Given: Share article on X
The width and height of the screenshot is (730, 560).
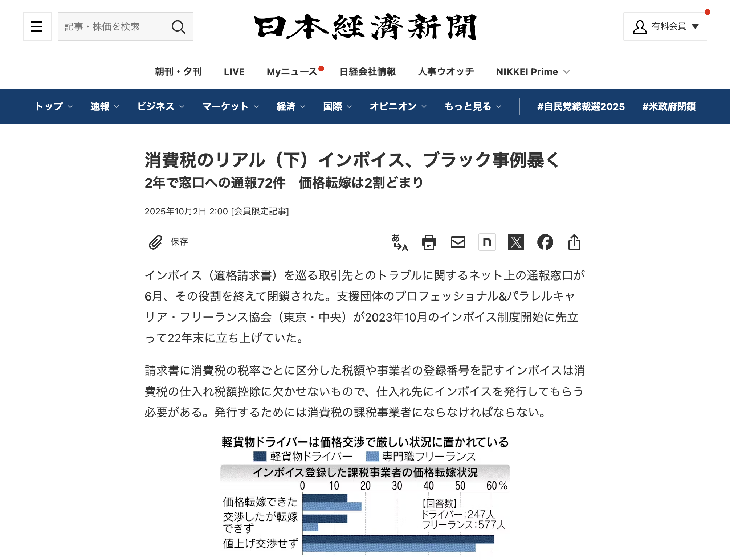Looking at the screenshot, I should 516,242.
